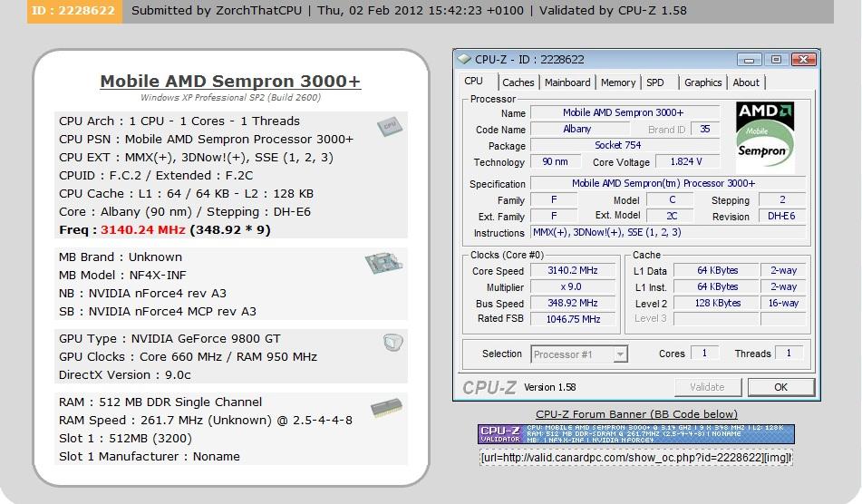Click the CPUID : F.C.2 line
This screenshot has width=862, height=504.
(x=156, y=176)
